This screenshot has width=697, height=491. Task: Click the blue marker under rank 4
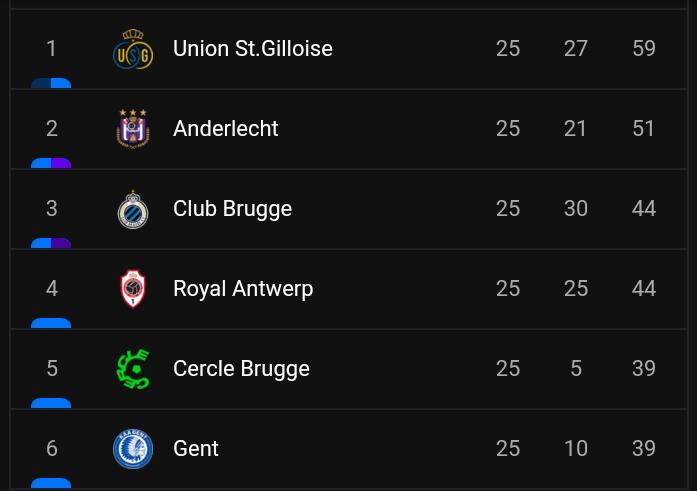[51, 323]
